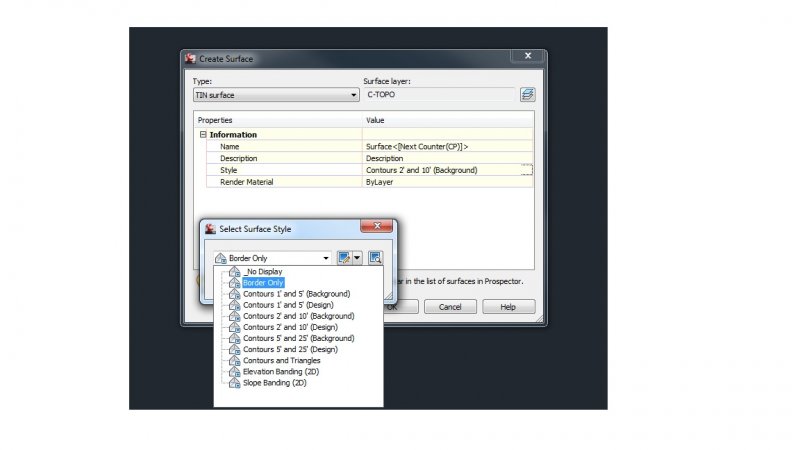The height and width of the screenshot is (450, 800).
Task: Collapse the Information property group
Action: coord(203,135)
